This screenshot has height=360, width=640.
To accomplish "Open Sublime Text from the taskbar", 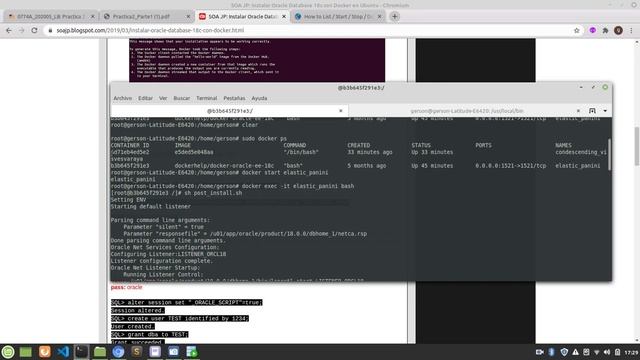I will click(x=136, y=352).
